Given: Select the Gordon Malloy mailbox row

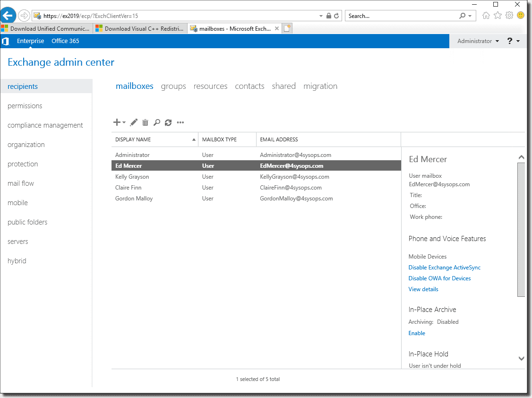Looking at the screenshot, I should click(256, 199).
